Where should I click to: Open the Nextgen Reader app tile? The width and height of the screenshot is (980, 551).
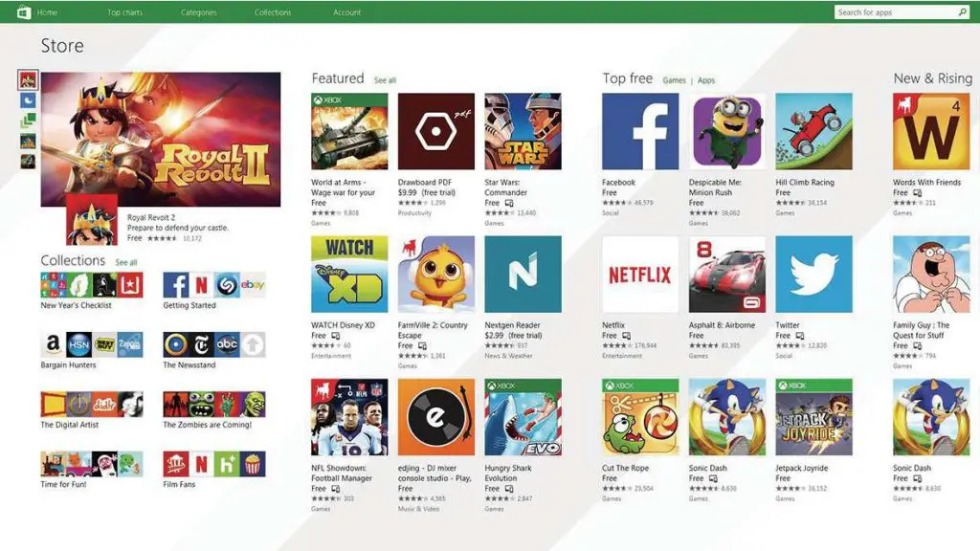pyautogui.click(x=523, y=275)
